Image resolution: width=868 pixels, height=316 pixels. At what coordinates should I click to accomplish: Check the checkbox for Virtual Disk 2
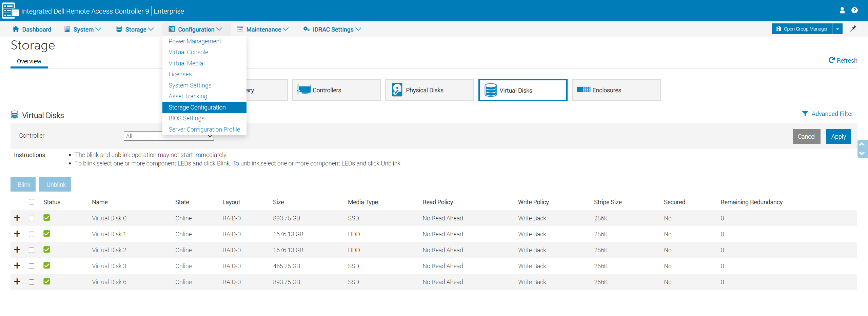[32, 250]
